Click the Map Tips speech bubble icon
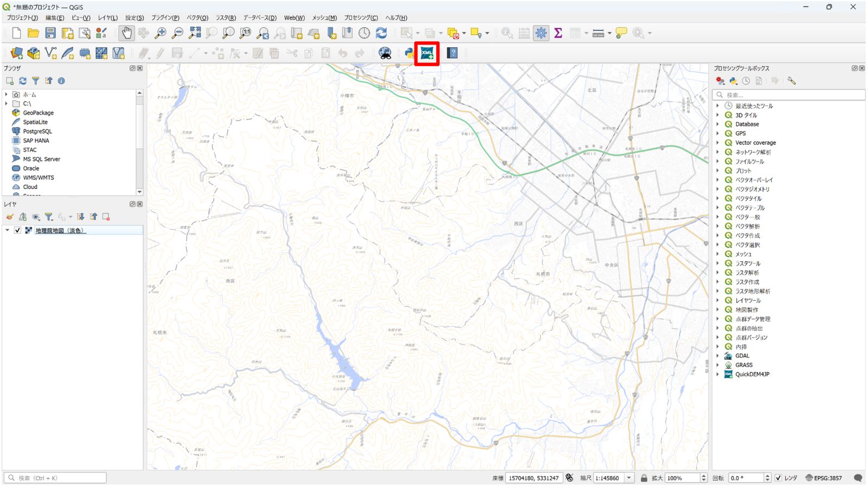Viewport: 868px width, 487px height. click(622, 33)
